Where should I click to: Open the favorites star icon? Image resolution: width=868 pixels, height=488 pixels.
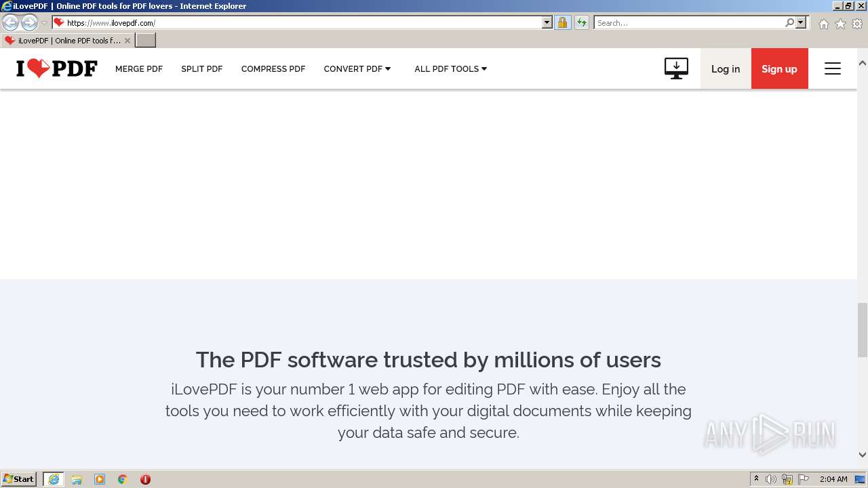pyautogui.click(x=840, y=24)
